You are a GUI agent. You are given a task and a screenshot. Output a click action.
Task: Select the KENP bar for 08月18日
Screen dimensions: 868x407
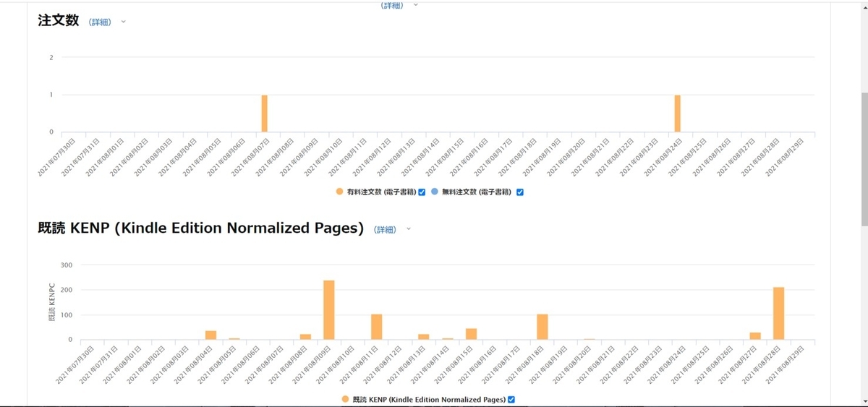[542, 327]
